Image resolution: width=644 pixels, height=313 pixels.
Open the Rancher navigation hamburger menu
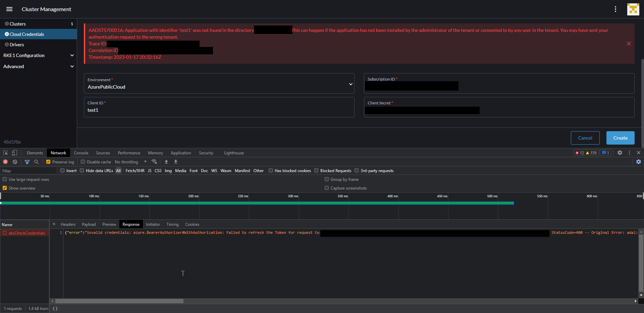(x=9, y=9)
